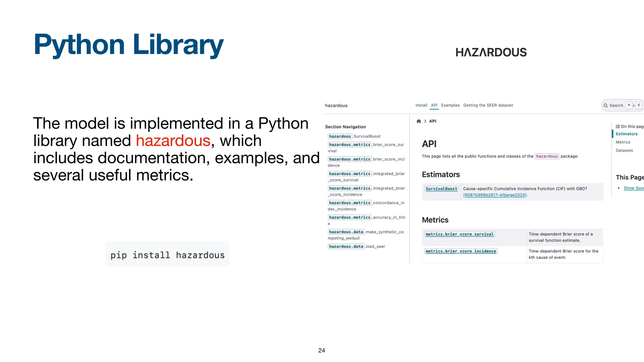The image size is (644, 362).
Task: Open hazardous.metrics.brier_score_survival in sidebar
Action: 366,148
